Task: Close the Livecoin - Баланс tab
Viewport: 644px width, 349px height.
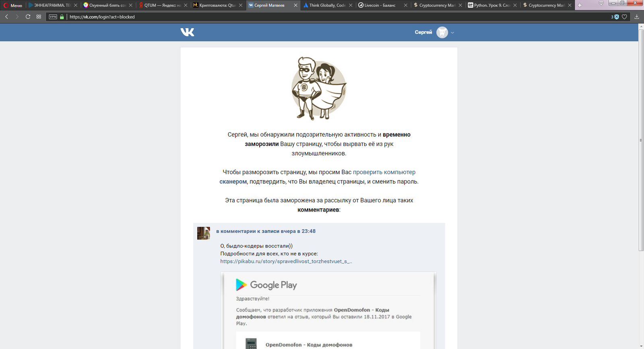Action: (x=405, y=5)
